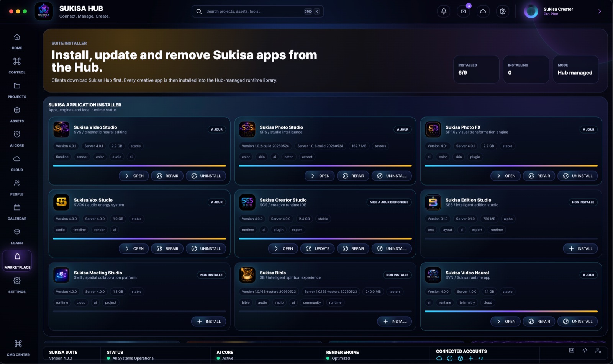Click the Sukisa Photo Studio app icon
The image size is (613, 364).
[247, 129]
